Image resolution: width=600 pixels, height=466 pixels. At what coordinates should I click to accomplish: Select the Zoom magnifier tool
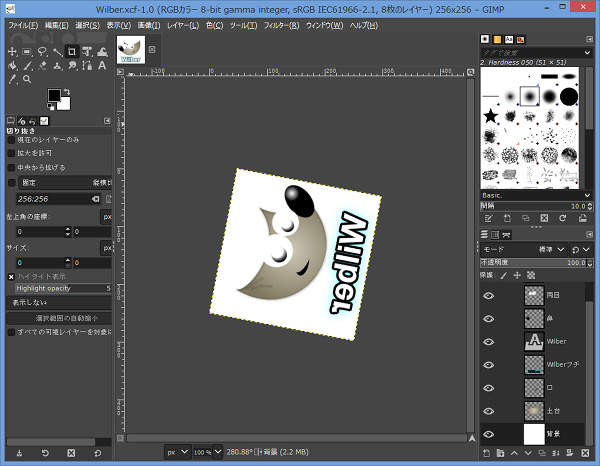point(27,81)
